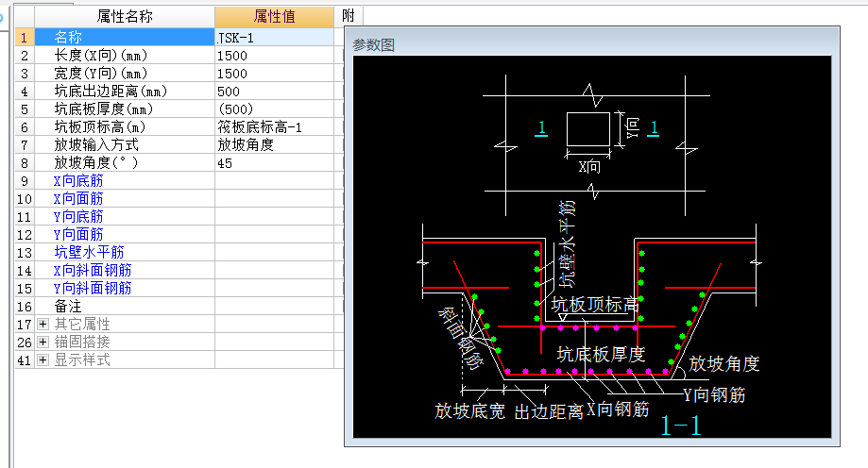Edit the empty 坑壁水平筋 value cell
The width and height of the screenshot is (868, 468).
[x=275, y=252]
